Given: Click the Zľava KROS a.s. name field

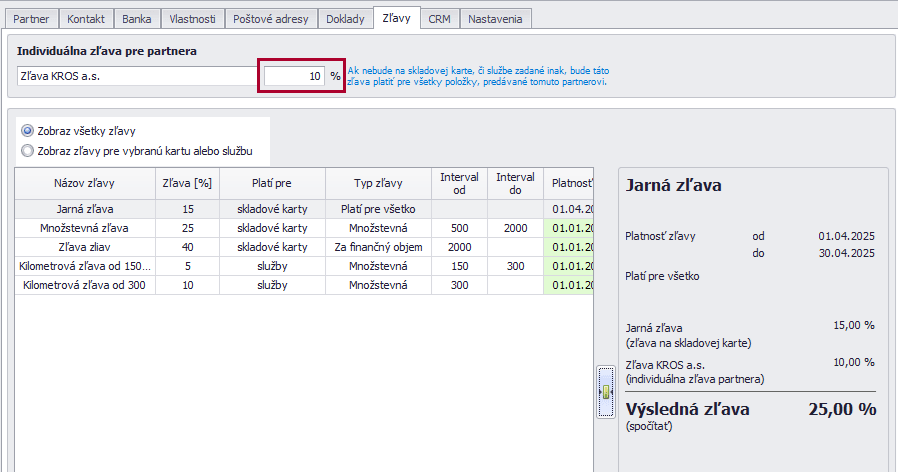Looking at the screenshot, I should pos(137,76).
